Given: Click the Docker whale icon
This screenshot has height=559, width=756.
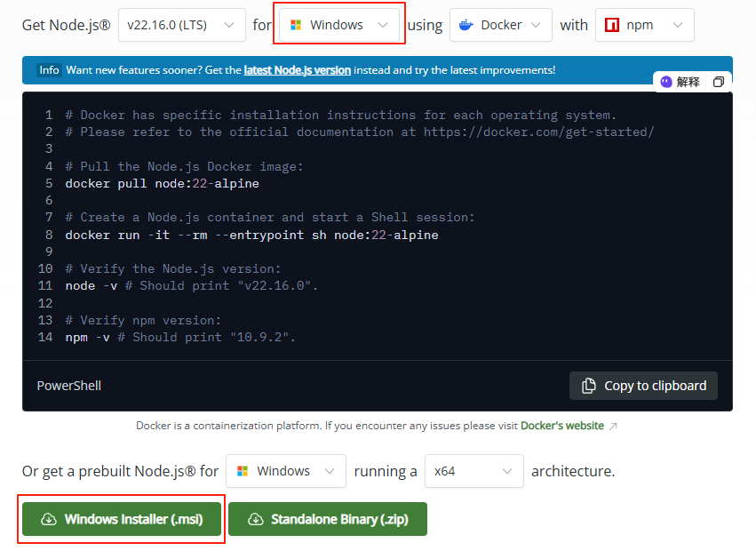Looking at the screenshot, I should click(x=466, y=25).
